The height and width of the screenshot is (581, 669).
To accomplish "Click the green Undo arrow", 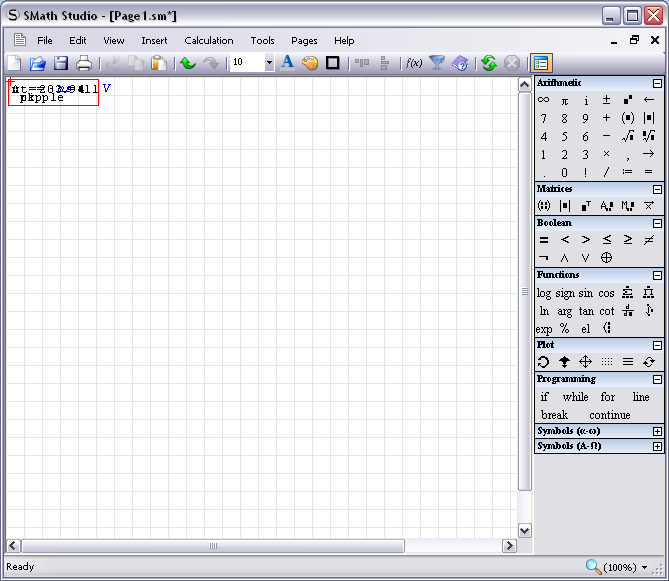I will tap(187, 63).
